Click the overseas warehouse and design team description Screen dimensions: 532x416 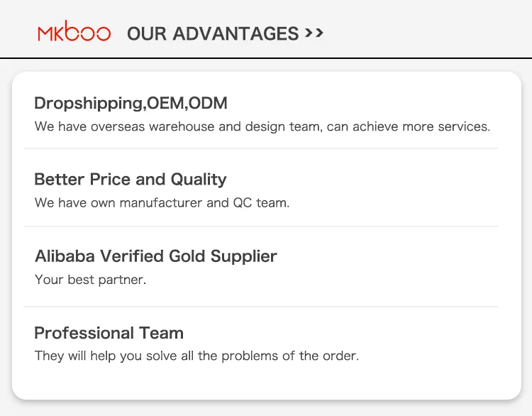point(262,127)
